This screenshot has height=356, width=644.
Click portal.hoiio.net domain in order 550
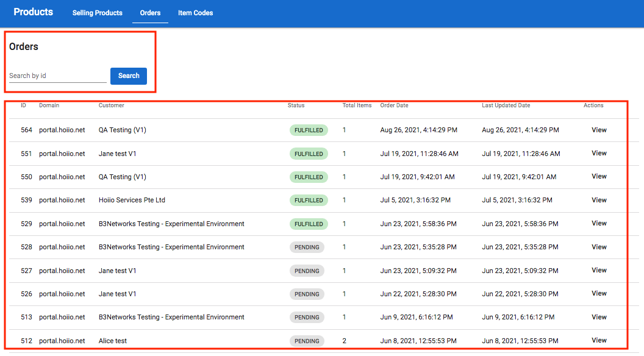coord(62,177)
